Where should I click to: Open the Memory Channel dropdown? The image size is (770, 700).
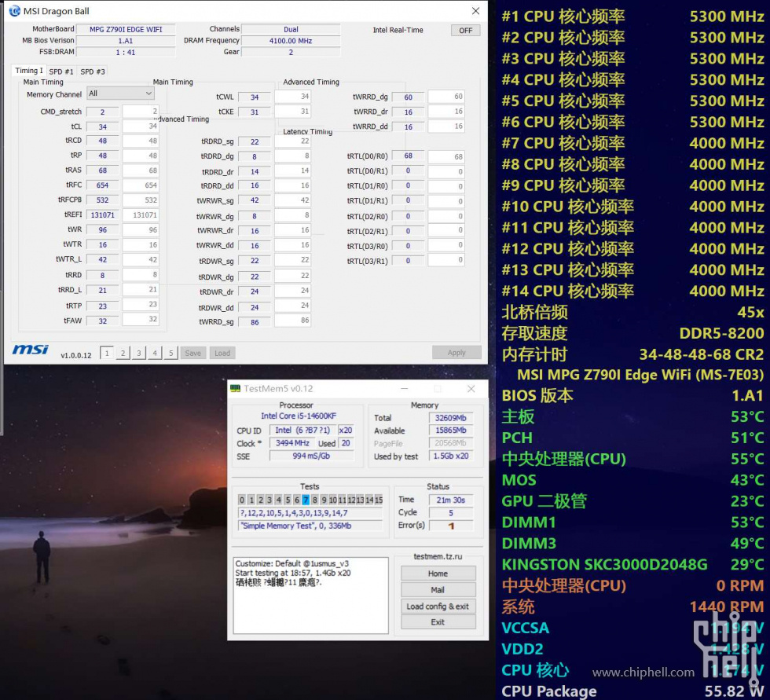[120, 93]
